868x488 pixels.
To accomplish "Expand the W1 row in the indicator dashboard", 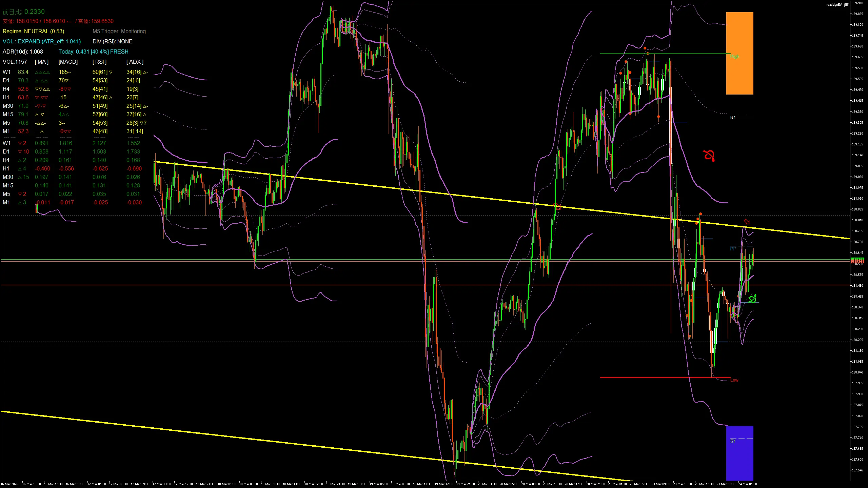I will point(6,72).
